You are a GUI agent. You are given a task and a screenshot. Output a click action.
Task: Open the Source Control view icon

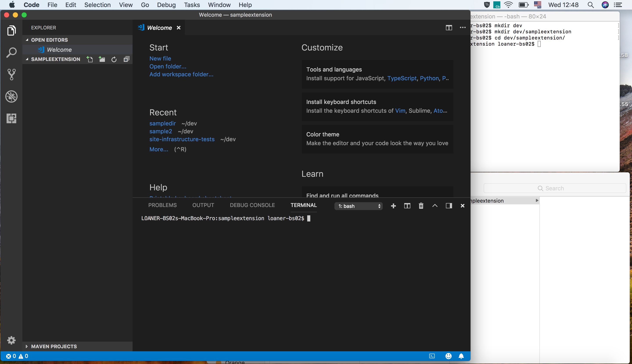pos(11,75)
